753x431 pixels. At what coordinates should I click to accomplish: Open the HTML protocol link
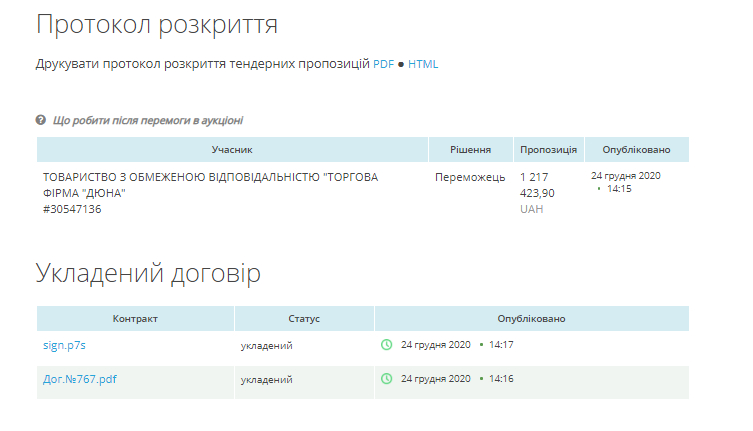tap(423, 64)
